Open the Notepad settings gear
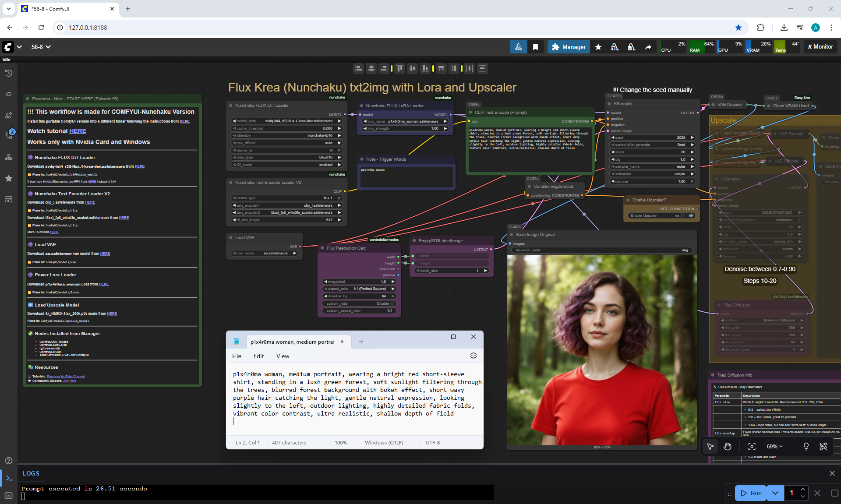Image resolution: width=841 pixels, height=504 pixels. pyautogui.click(x=473, y=356)
